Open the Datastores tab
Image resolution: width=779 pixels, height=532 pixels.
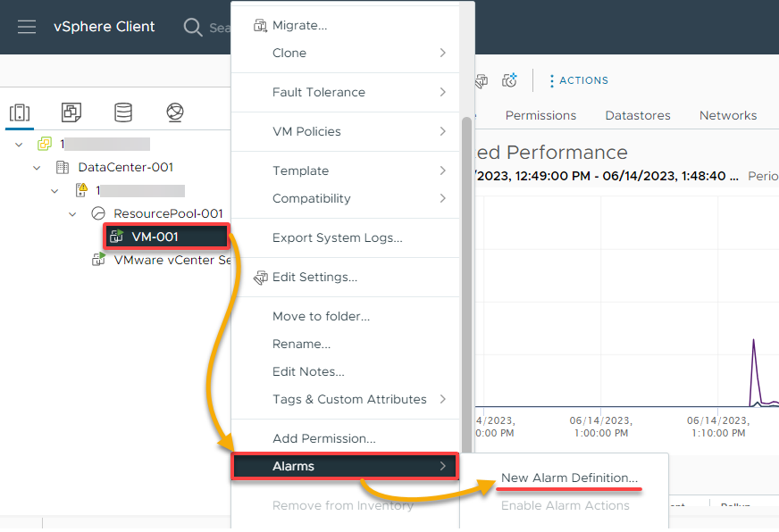[638, 116]
